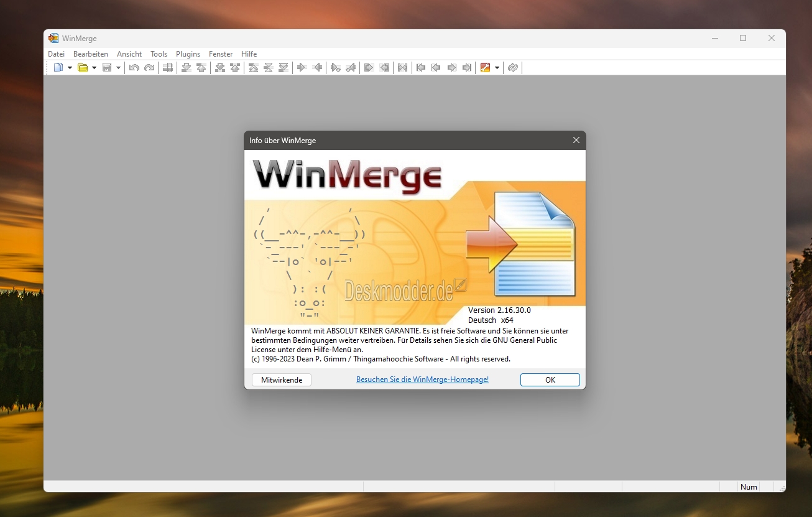812x517 pixels.
Task: Open the Plugins menu
Action: 188,54
